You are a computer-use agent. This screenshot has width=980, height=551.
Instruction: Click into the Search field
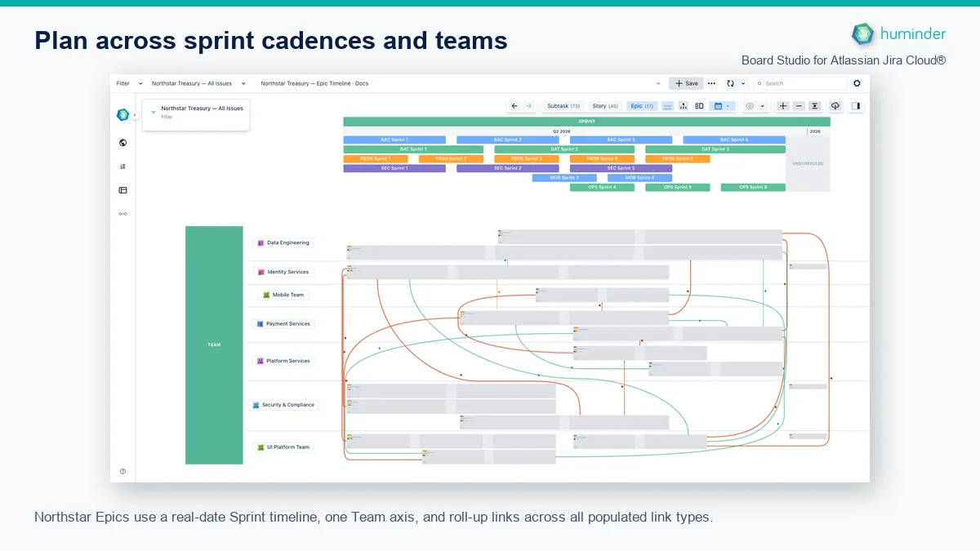800,83
